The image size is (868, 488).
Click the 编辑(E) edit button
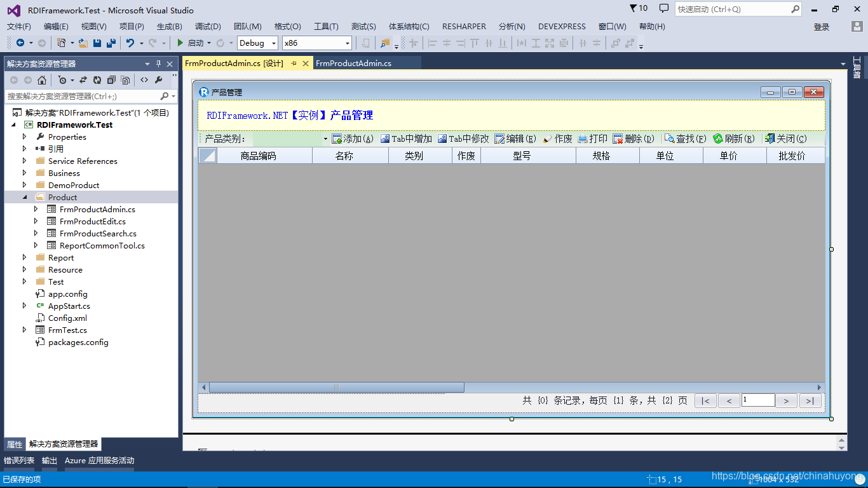point(515,139)
